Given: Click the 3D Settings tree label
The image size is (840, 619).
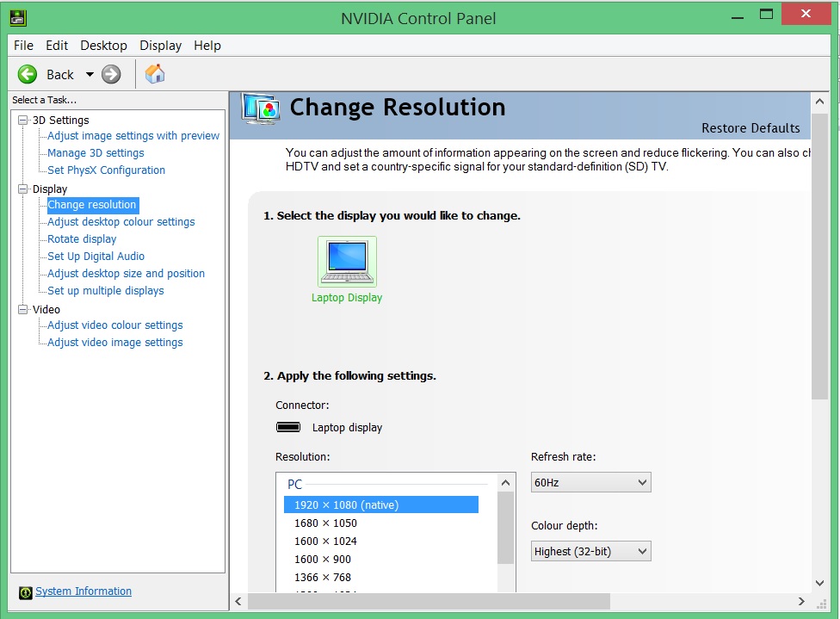Looking at the screenshot, I should 60,120.
